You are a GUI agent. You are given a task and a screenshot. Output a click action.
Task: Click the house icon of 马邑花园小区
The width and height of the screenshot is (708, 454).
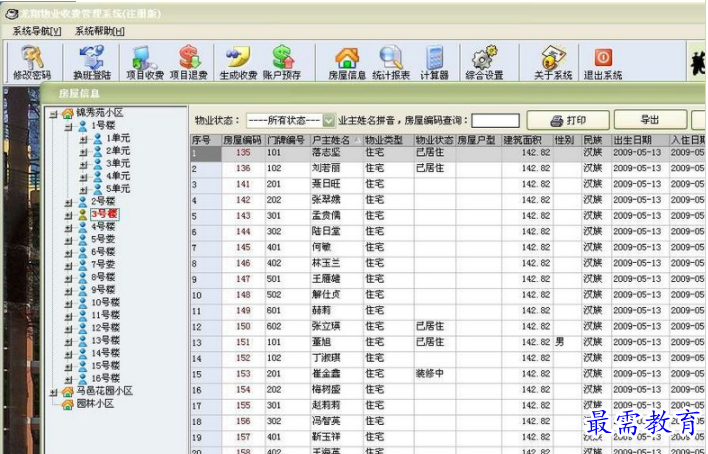(x=67, y=391)
